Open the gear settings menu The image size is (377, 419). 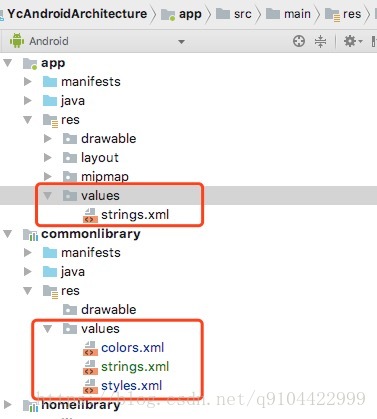352,41
